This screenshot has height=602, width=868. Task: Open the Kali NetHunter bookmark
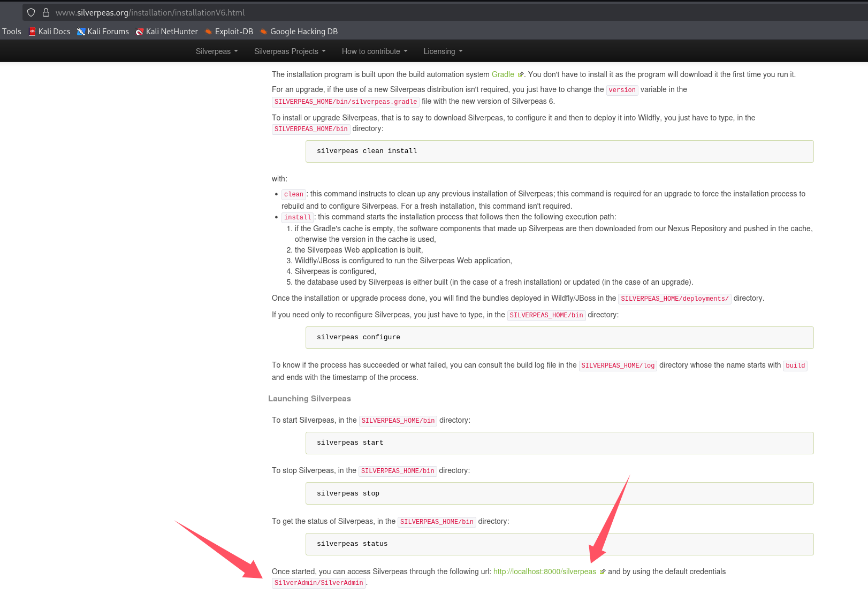tap(166, 32)
